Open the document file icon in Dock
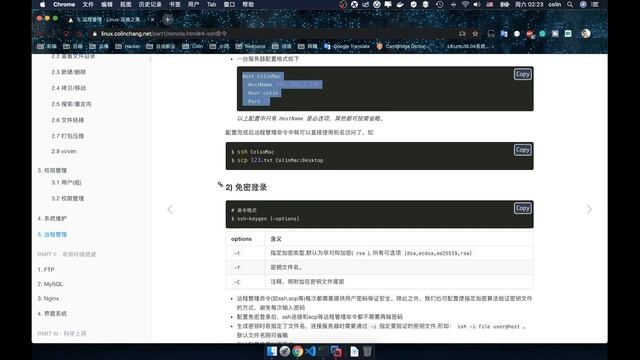Screen dimensions: 640x360 [x=354, y=351]
